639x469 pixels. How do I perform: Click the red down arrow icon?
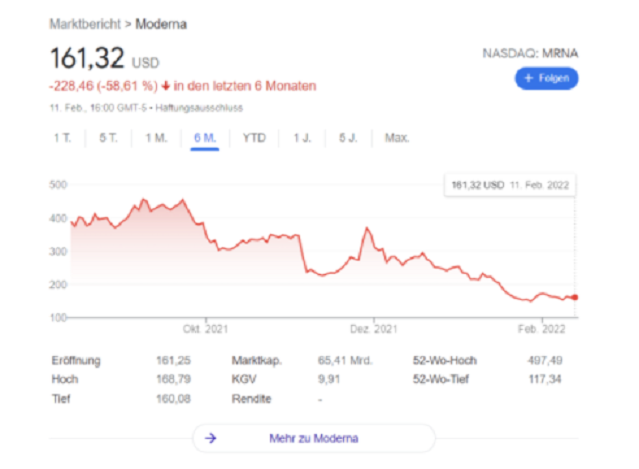pos(165,86)
